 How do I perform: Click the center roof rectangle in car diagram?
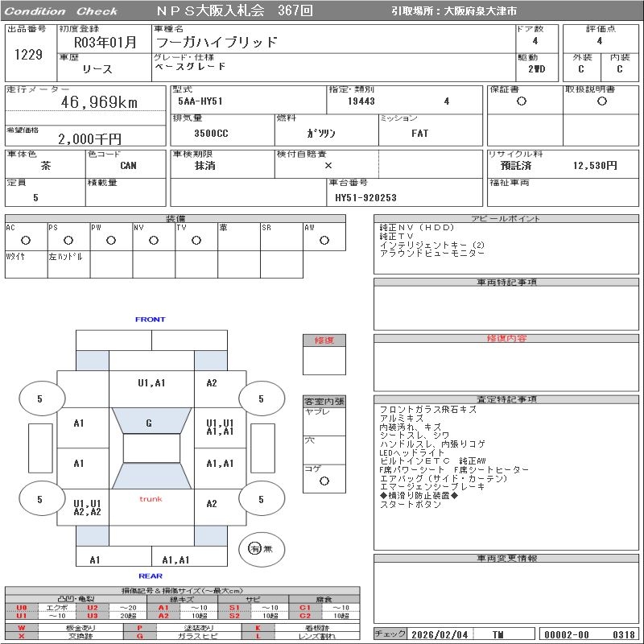point(151,448)
